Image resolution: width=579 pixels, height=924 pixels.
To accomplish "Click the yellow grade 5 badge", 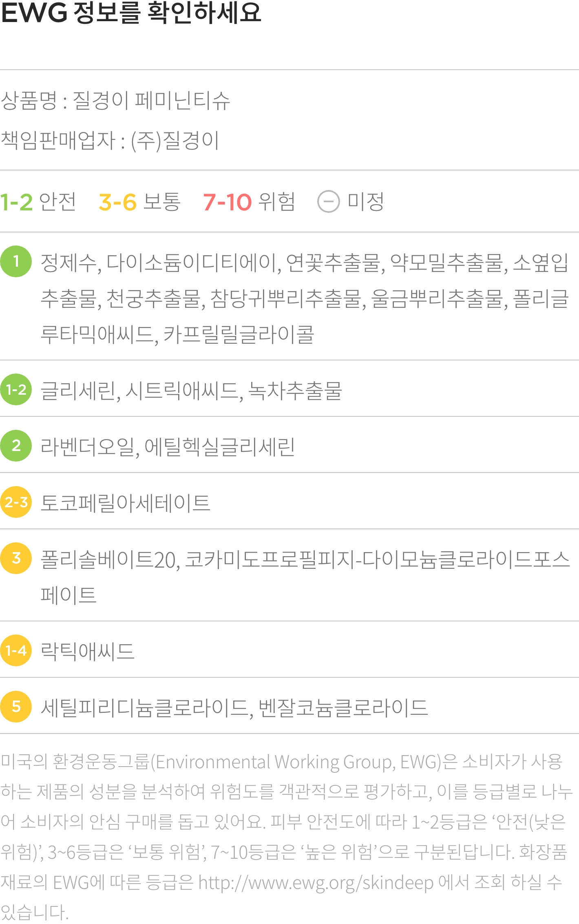I will 16,707.
